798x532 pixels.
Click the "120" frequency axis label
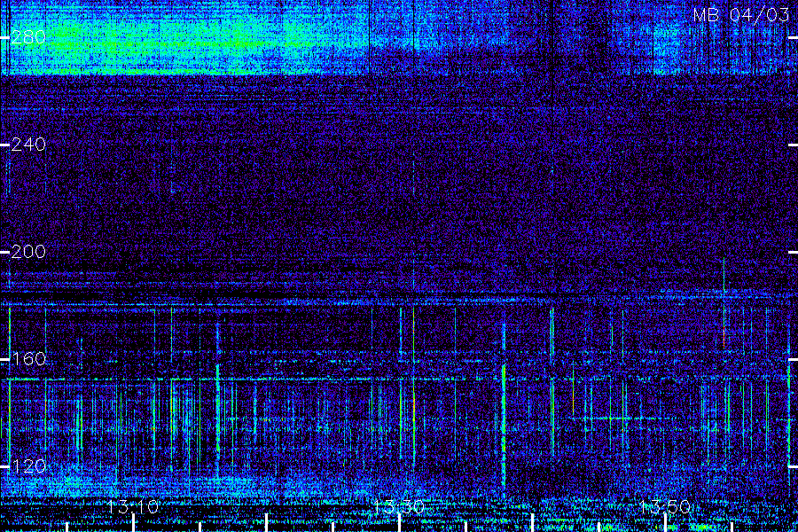28,466
